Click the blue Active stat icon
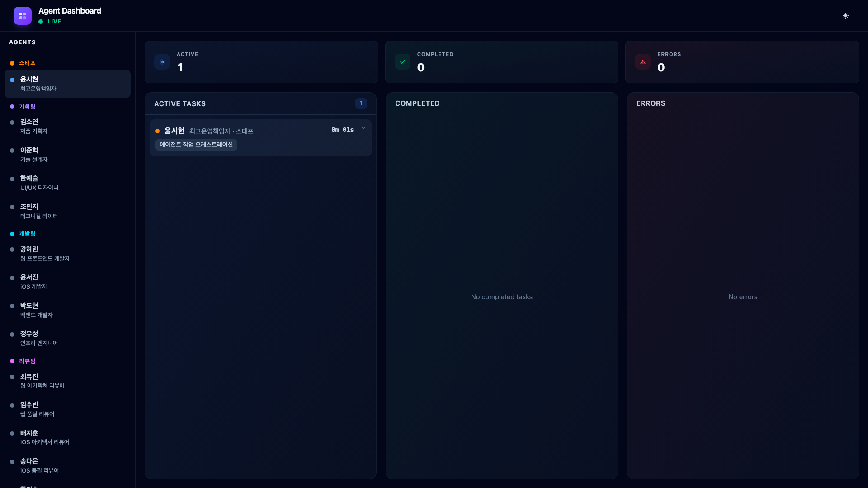Screen dimensions: 868x488 click(162, 62)
